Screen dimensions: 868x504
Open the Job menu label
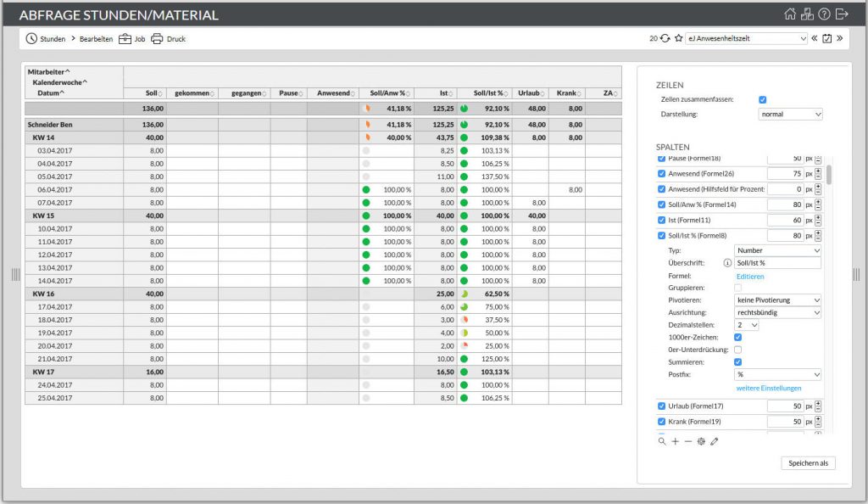coord(140,39)
